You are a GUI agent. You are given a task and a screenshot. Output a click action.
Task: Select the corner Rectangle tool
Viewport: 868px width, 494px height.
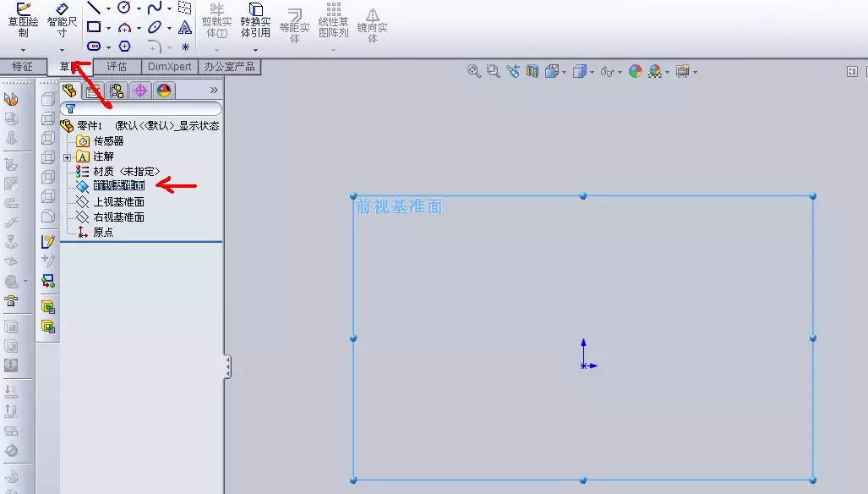[94, 27]
